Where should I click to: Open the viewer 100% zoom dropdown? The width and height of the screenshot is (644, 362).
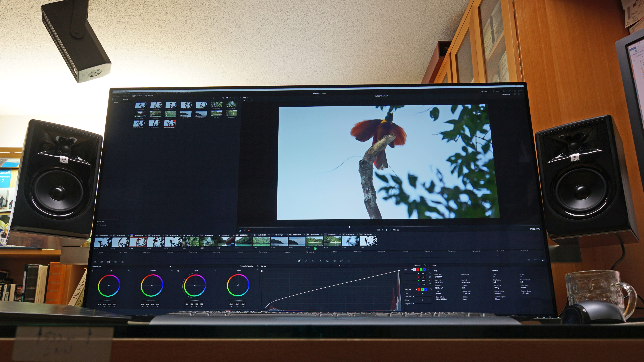coord(246,98)
